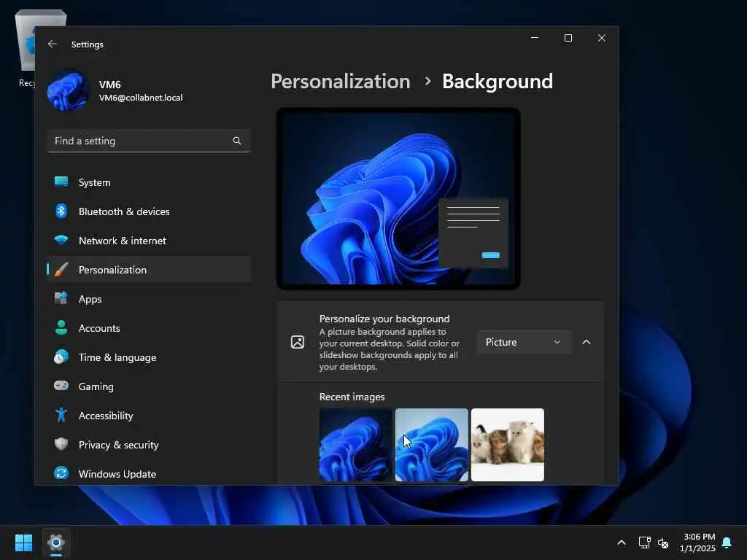The width and height of the screenshot is (747, 560).
Task: Click the Accounts person icon
Action: [x=61, y=327]
